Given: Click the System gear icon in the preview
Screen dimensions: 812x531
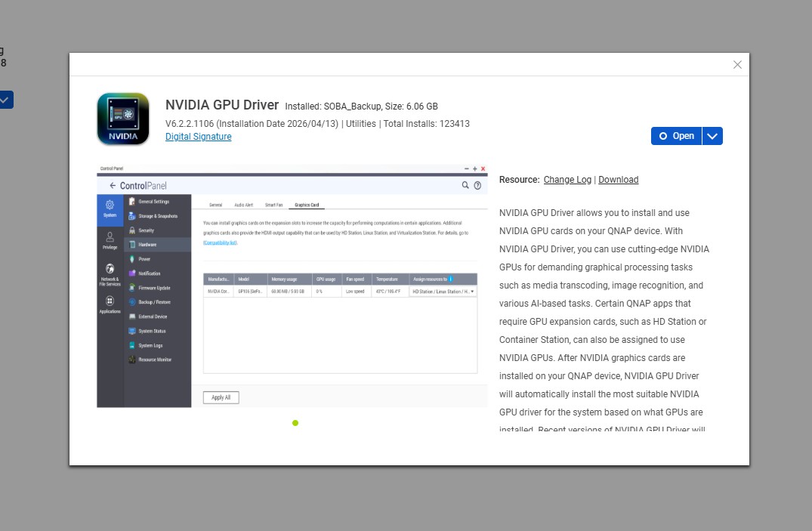Looking at the screenshot, I should (x=110, y=205).
